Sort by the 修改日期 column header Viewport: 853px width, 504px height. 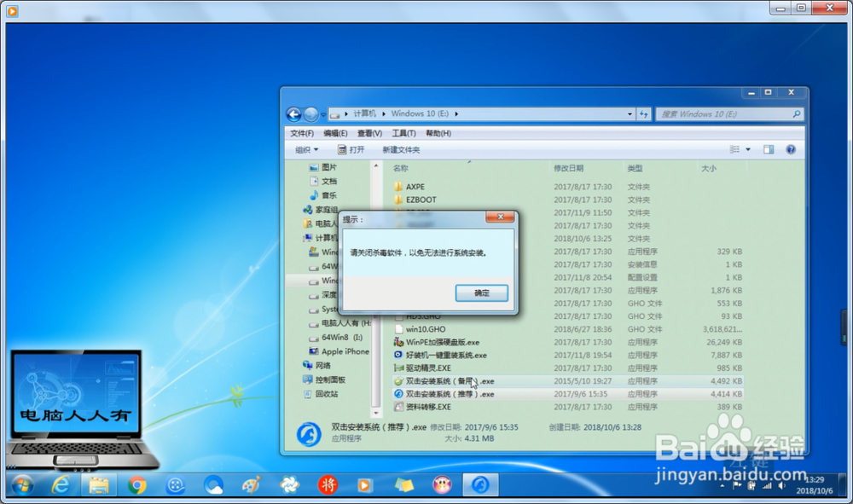pos(568,169)
